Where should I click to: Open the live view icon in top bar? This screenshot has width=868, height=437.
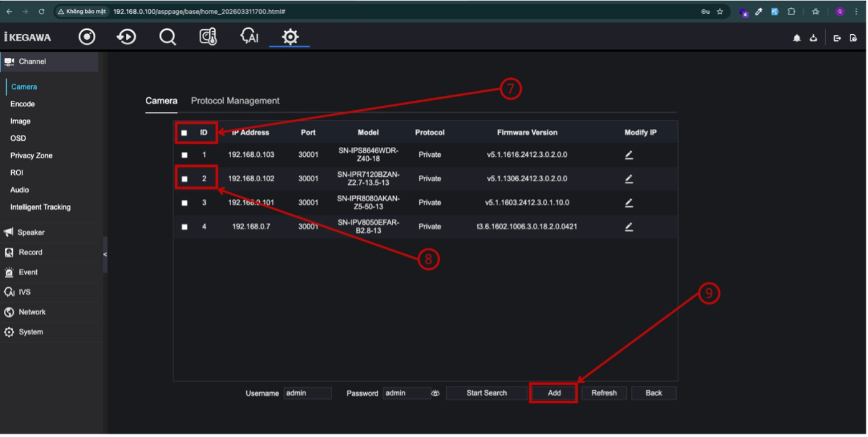(x=87, y=37)
